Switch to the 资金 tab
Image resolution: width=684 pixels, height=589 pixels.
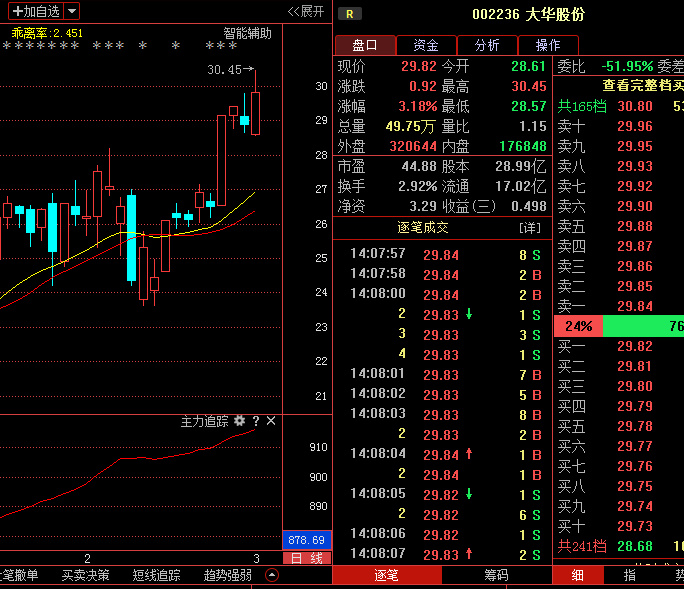click(426, 45)
